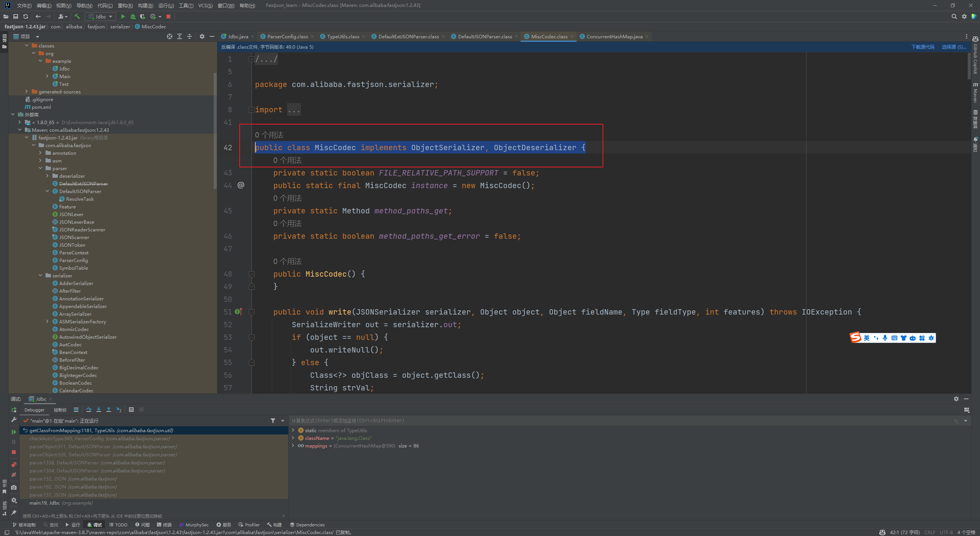Viewport: 980px width, 536px height.
Task: Open View Breakpoints red circles icon
Action: (x=14, y=464)
